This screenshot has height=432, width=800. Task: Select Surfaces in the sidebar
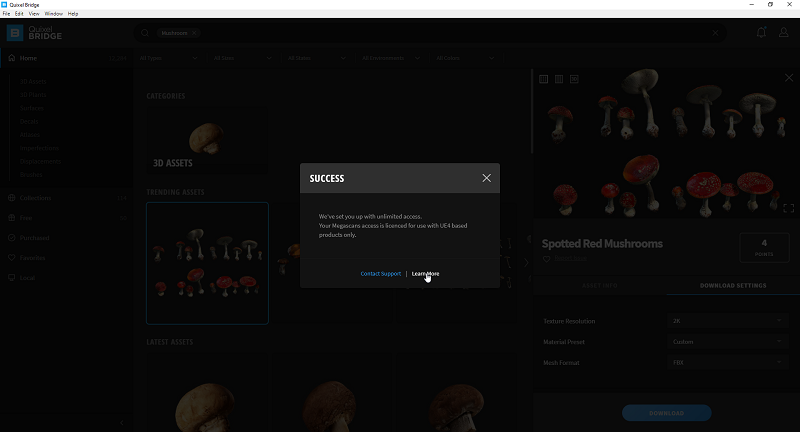[x=32, y=108]
